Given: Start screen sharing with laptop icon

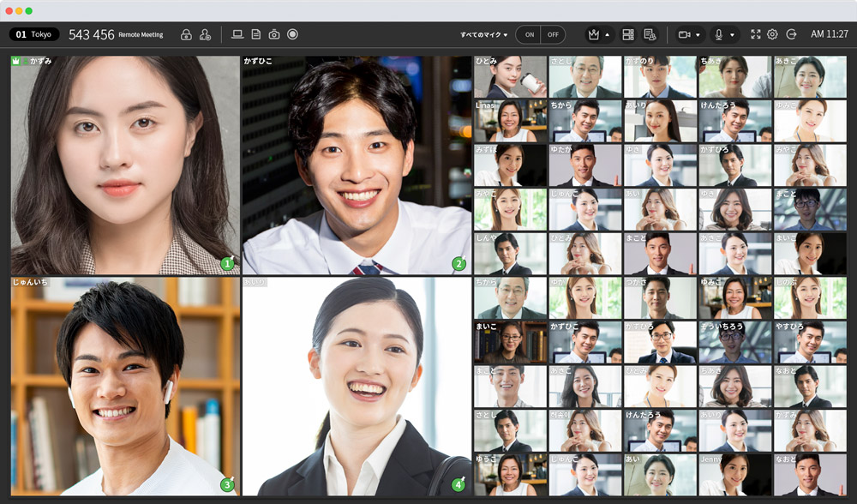Looking at the screenshot, I should 237,34.
